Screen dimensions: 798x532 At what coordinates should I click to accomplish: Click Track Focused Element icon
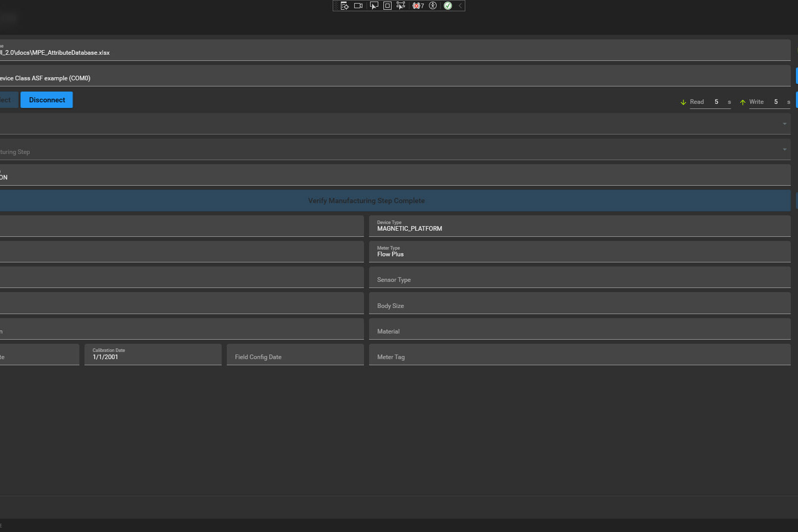pyautogui.click(x=401, y=6)
